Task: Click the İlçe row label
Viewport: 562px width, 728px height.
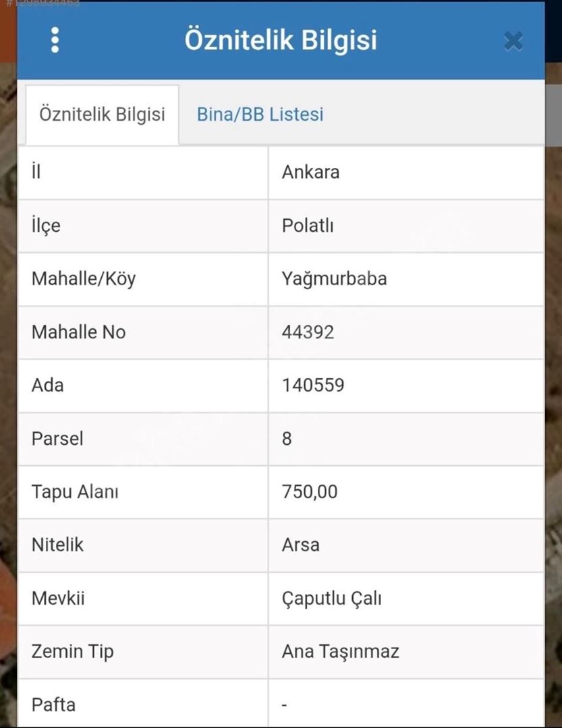Action: click(x=46, y=226)
